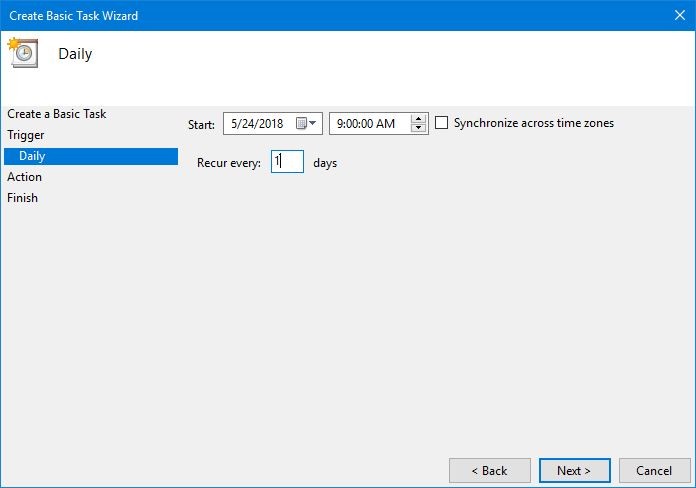Viewport: 696px width, 488px height.
Task: Enable Synchronize across time zones
Action: click(x=442, y=123)
